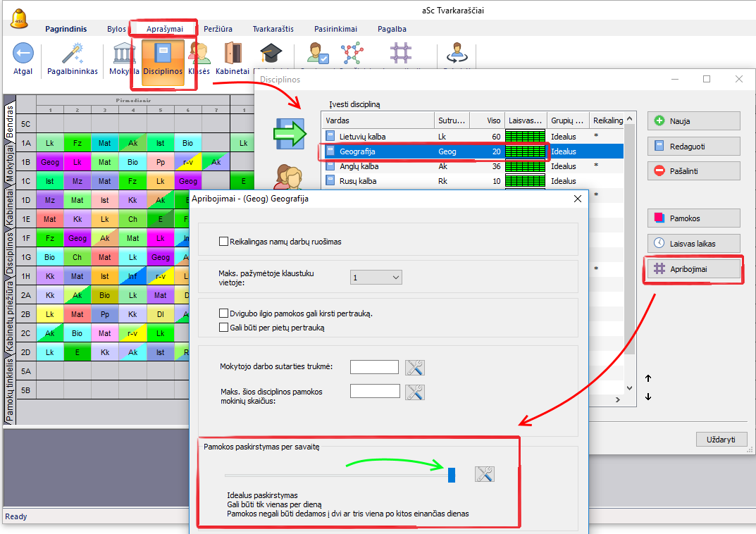Check Gali būti per pietų pertrauką
The height and width of the screenshot is (534, 756).
(x=224, y=328)
